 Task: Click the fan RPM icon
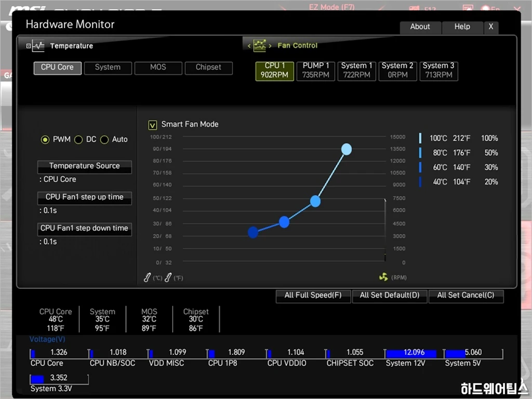point(383,277)
